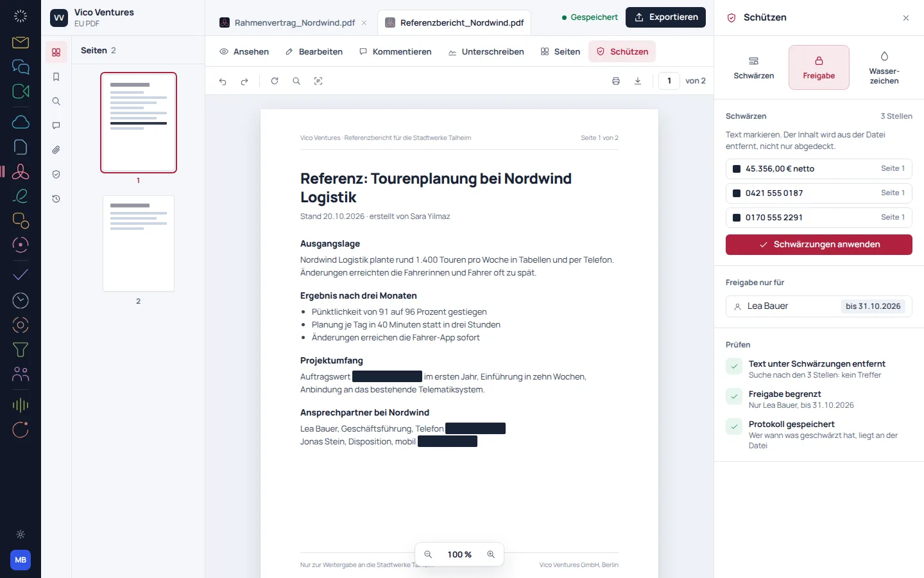Switch to Bearbeiten mode
The image size is (924, 578).
coord(314,51)
